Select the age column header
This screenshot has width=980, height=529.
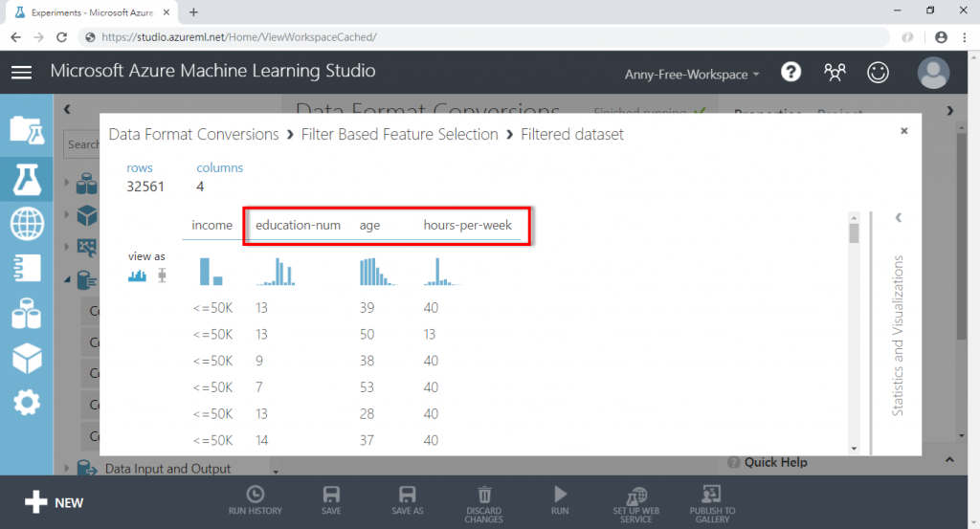click(369, 225)
